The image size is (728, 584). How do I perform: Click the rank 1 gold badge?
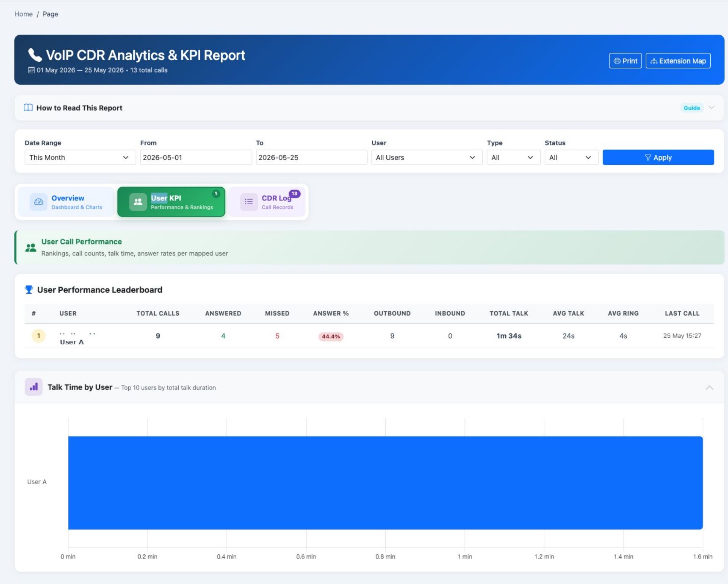click(39, 336)
